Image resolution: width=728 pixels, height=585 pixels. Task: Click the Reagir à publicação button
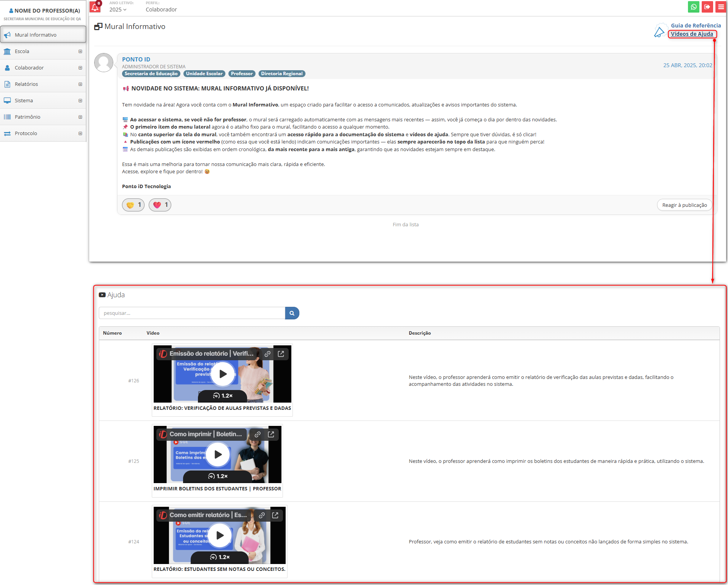tap(685, 205)
